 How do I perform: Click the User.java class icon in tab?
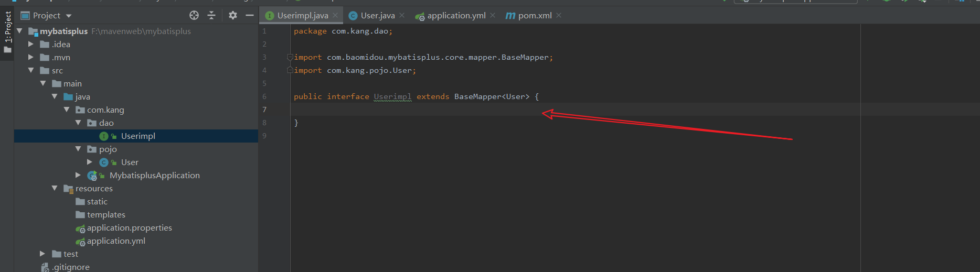(x=353, y=16)
